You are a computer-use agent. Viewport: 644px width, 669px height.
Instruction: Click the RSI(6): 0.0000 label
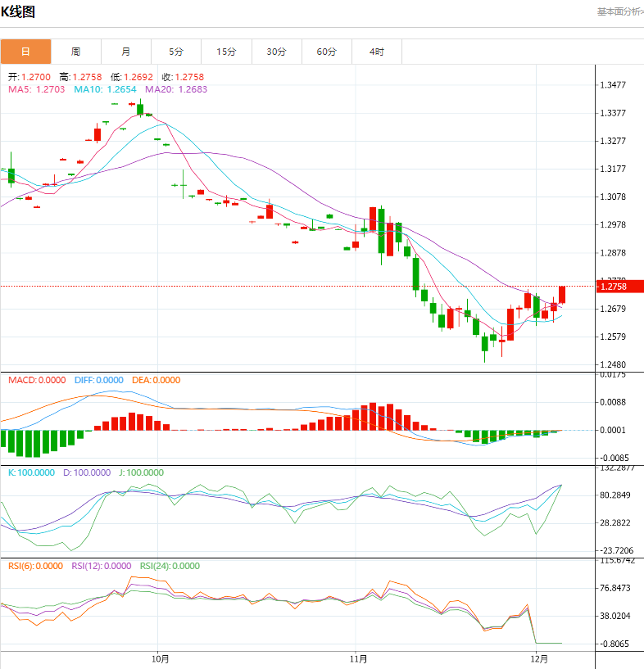coord(35,566)
